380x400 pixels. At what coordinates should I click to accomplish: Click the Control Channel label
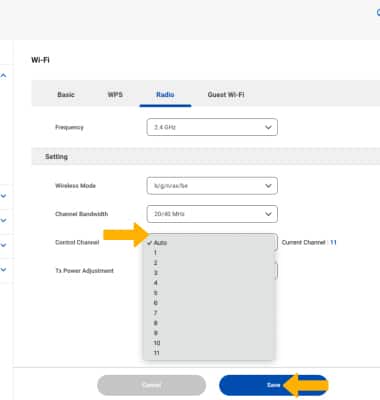point(77,242)
